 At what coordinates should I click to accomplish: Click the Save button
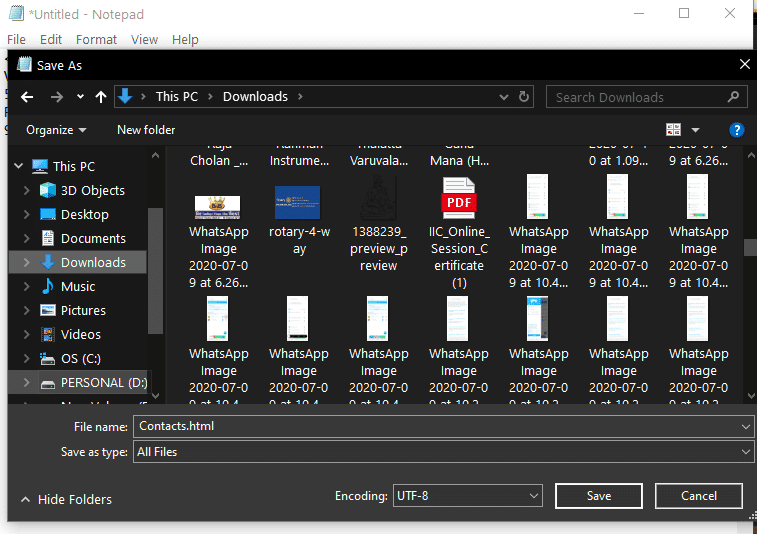pyautogui.click(x=599, y=496)
